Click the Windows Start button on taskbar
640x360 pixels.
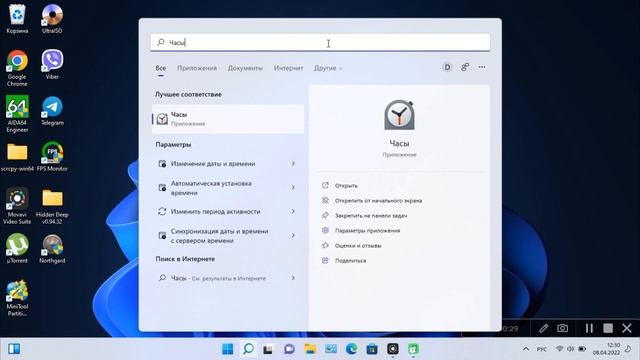(228, 349)
